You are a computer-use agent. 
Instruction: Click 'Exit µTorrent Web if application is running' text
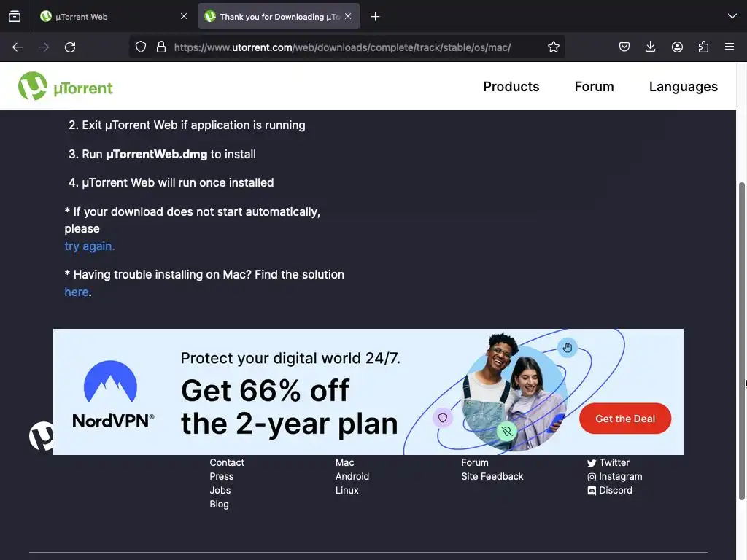tap(193, 125)
